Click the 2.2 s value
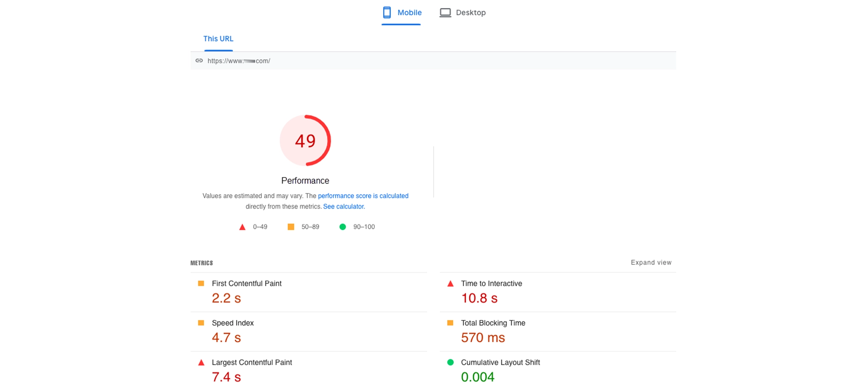The image size is (868, 390). tap(226, 298)
